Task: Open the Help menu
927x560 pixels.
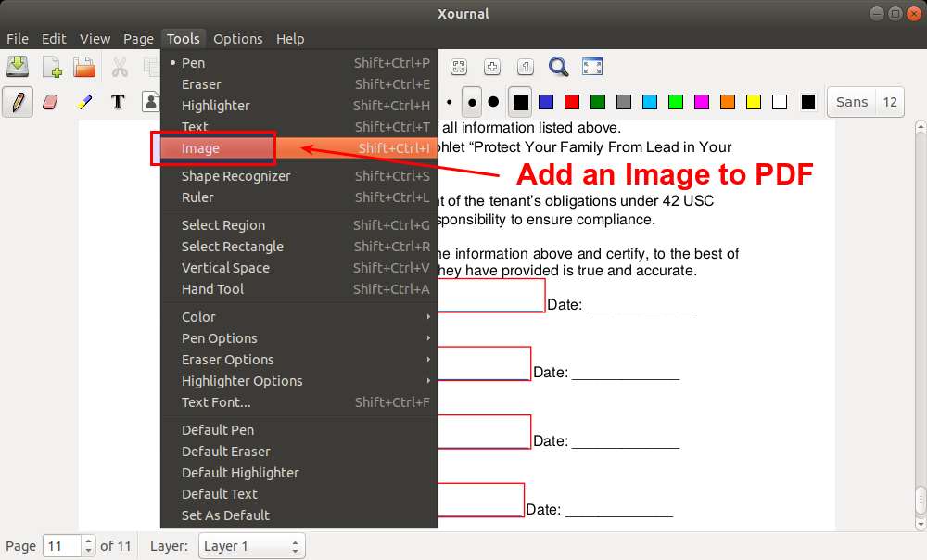Action: (289, 38)
